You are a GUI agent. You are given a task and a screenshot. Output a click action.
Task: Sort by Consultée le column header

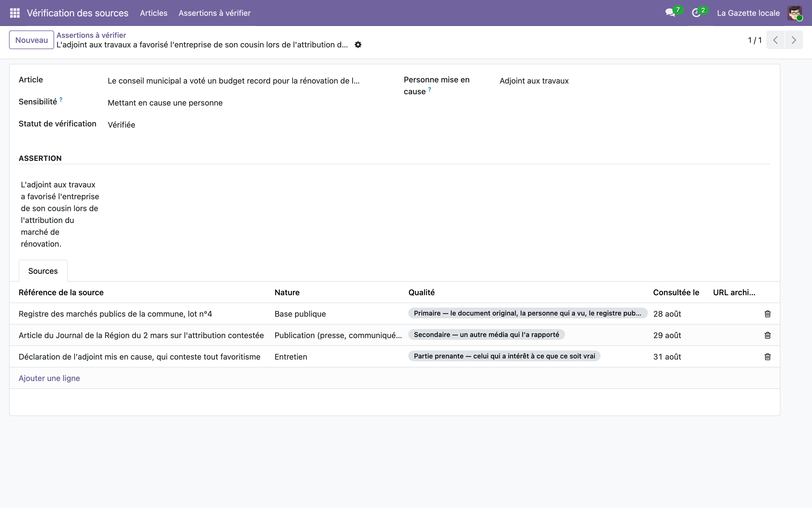coord(676,293)
